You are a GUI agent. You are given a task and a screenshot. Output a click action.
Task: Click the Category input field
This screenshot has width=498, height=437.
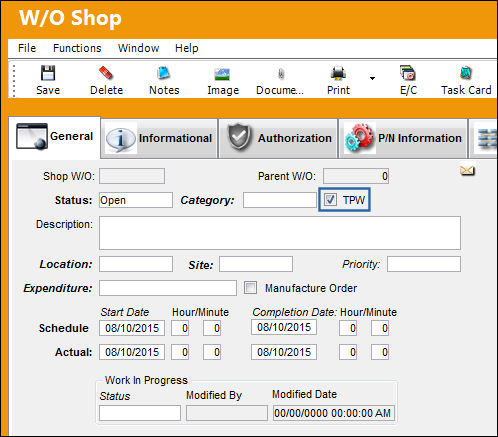[x=280, y=200]
